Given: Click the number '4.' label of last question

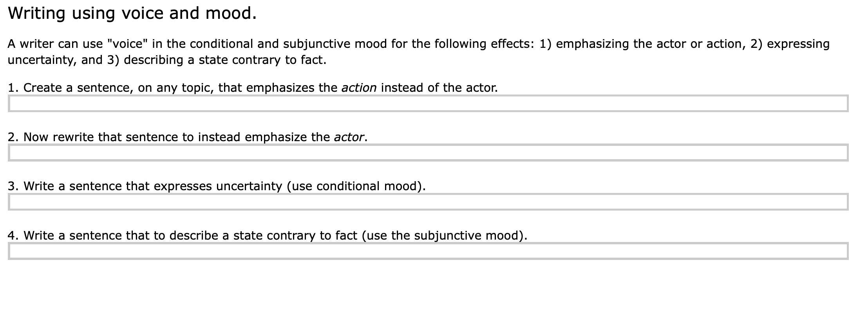Looking at the screenshot, I should point(13,235).
